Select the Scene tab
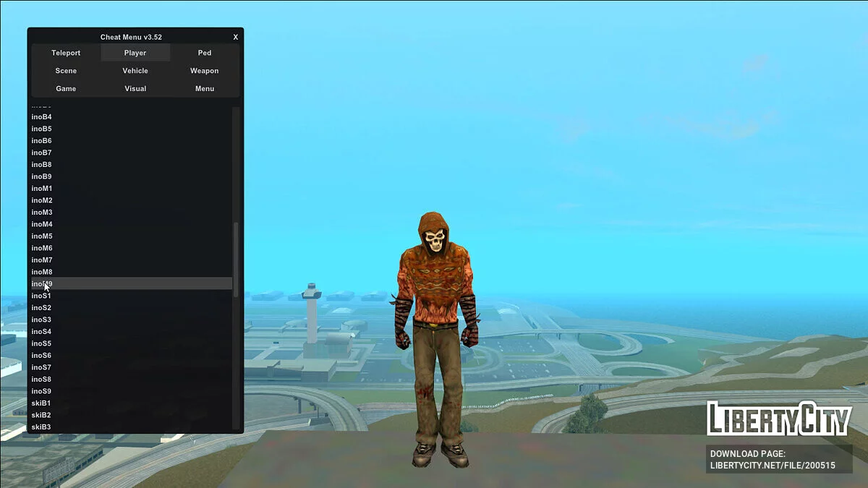868x488 pixels. [x=66, y=71]
